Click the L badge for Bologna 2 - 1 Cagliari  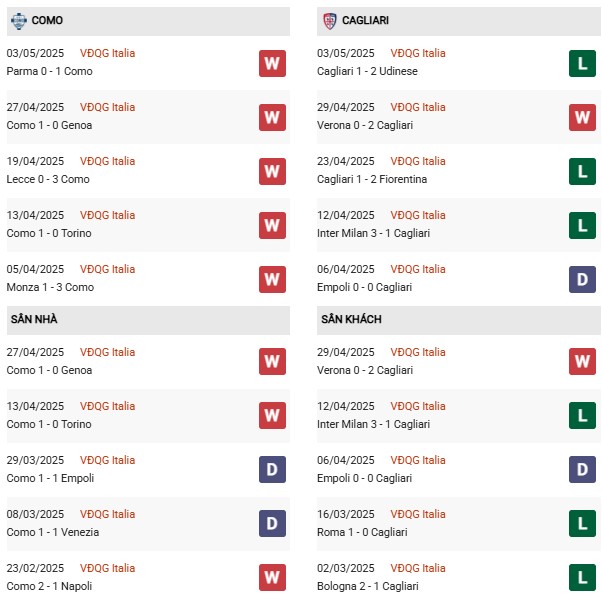(582, 577)
